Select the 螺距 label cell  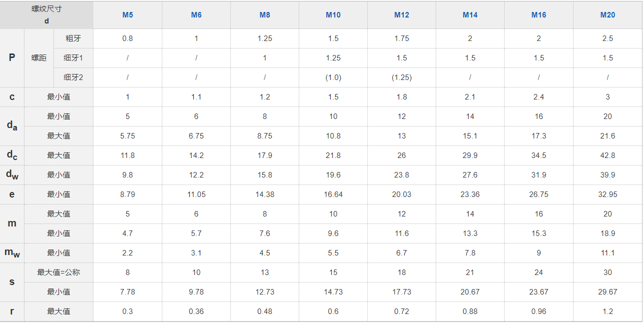(x=39, y=58)
